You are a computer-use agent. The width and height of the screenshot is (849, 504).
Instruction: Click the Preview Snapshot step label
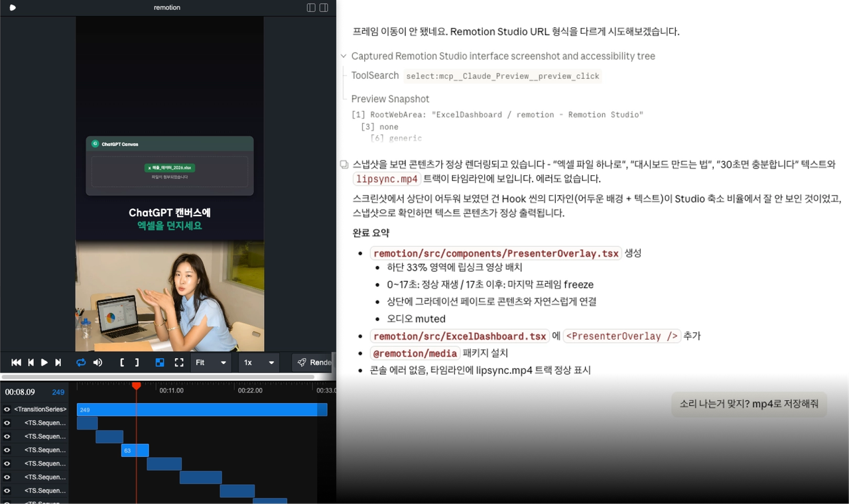[x=390, y=99]
